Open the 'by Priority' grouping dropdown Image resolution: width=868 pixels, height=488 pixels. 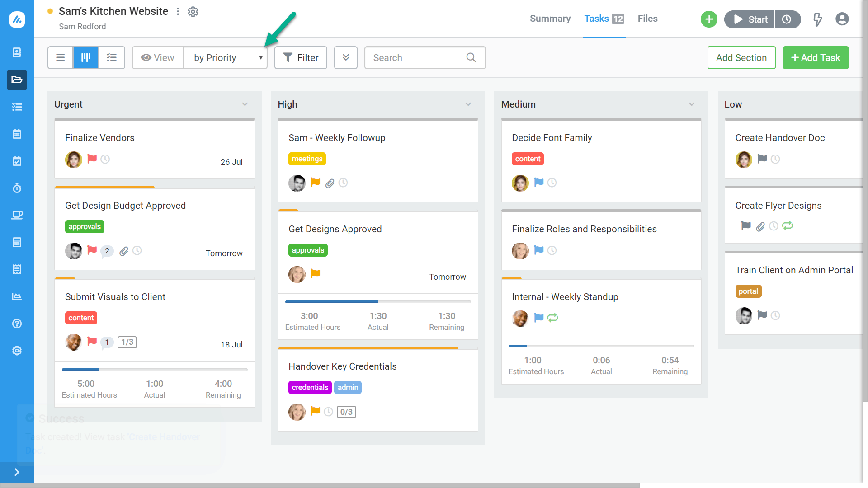coord(225,57)
